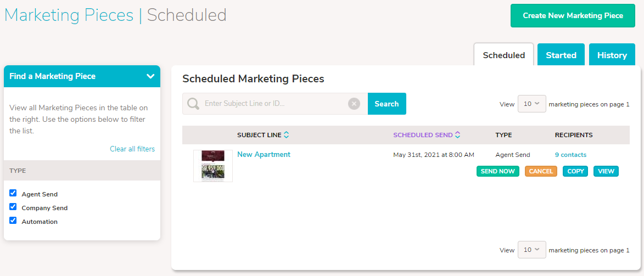This screenshot has width=644, height=276.
Task: Click the SEND NOW button
Action: tap(498, 171)
